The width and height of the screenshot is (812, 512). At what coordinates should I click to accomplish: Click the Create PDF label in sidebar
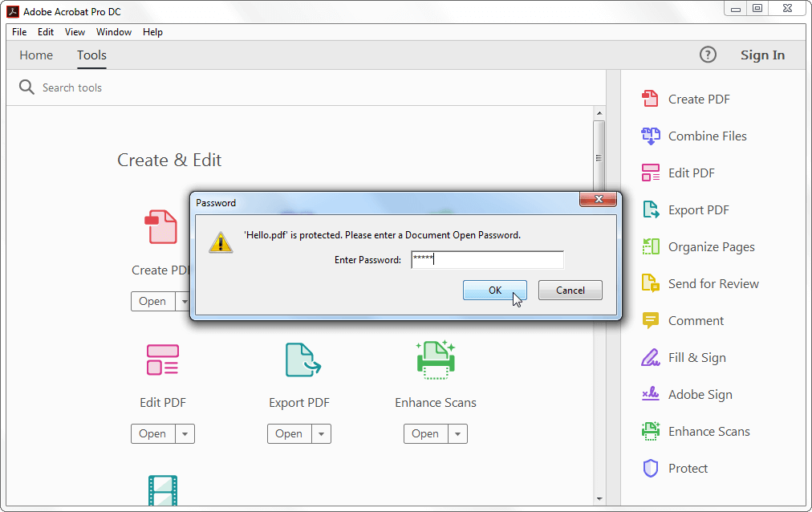[x=699, y=99]
